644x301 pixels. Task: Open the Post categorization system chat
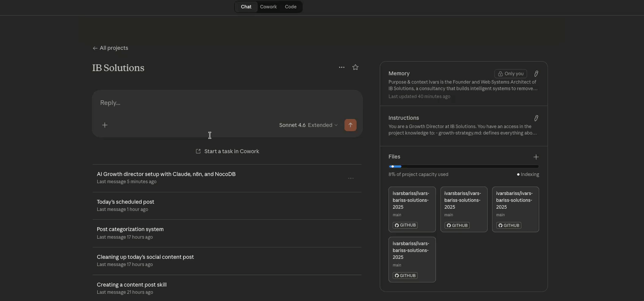click(x=130, y=229)
